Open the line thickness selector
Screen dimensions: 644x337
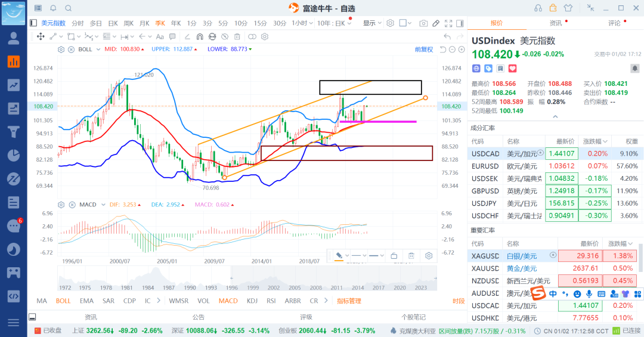click(x=376, y=256)
